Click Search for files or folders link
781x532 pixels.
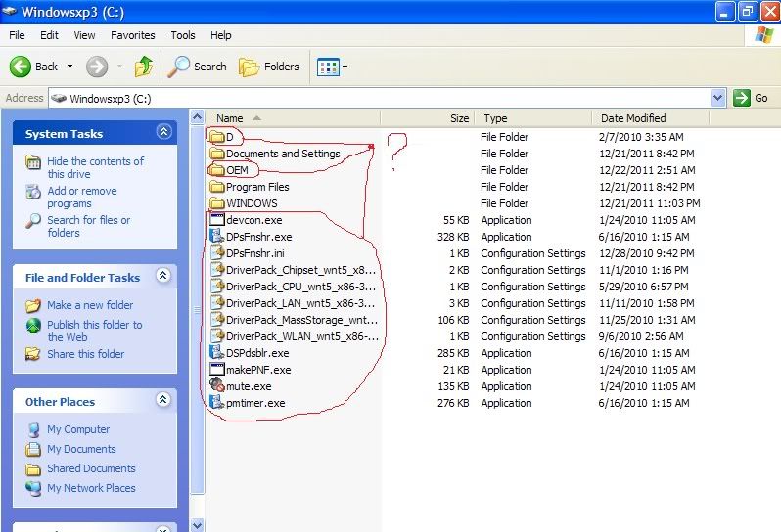[88, 227]
